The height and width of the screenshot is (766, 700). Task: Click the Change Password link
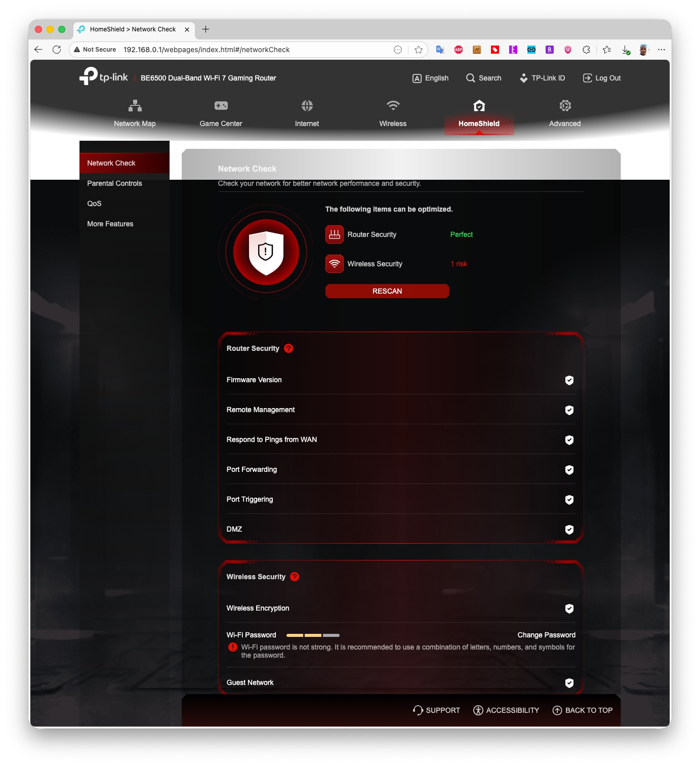pos(546,635)
